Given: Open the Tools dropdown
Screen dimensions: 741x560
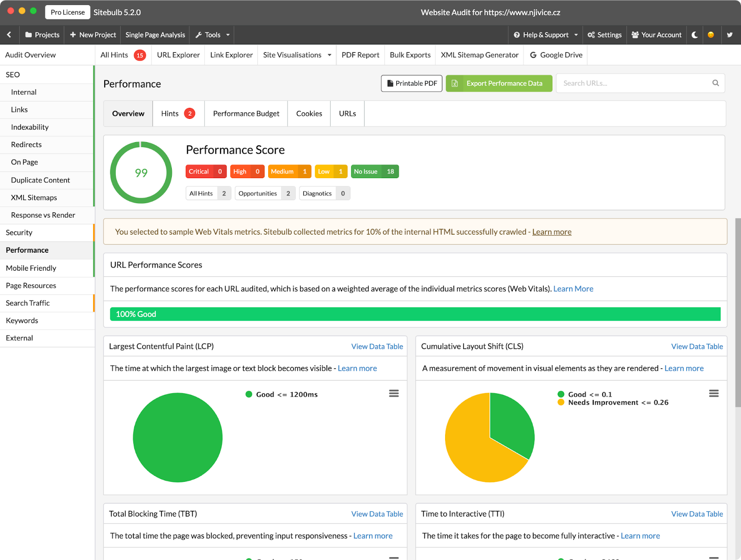Looking at the screenshot, I should tap(212, 35).
